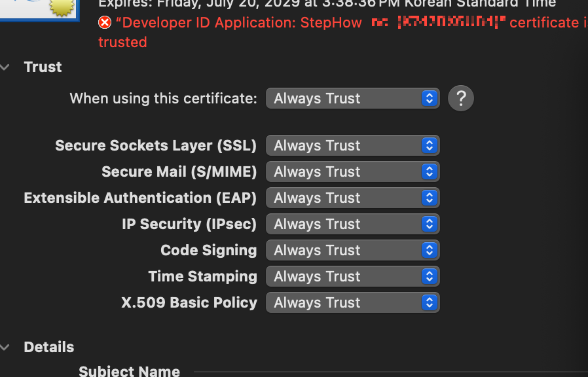The width and height of the screenshot is (588, 377).
Task: Click the "When using this certificate:" label
Action: click(x=164, y=98)
